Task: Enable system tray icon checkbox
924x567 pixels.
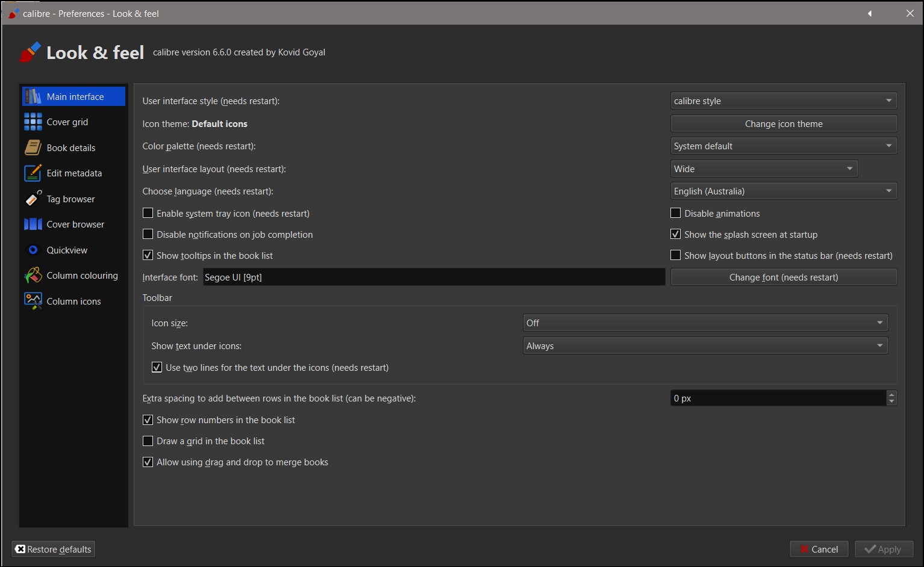Action: (148, 213)
